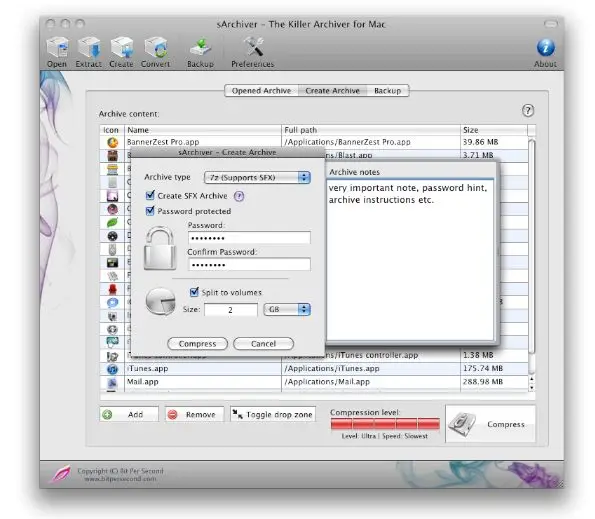Click the Extract toolbar icon
This screenshot has width=595, height=519.
click(90, 48)
